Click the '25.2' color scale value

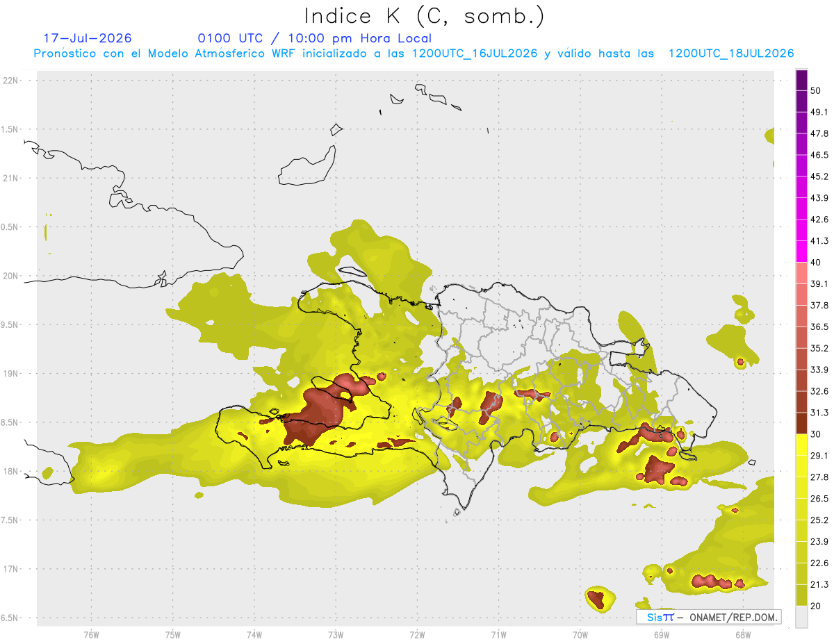[x=819, y=520]
